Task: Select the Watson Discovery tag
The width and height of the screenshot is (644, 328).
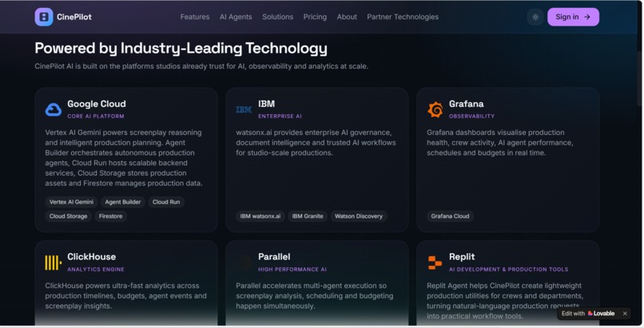Action: pos(359,216)
